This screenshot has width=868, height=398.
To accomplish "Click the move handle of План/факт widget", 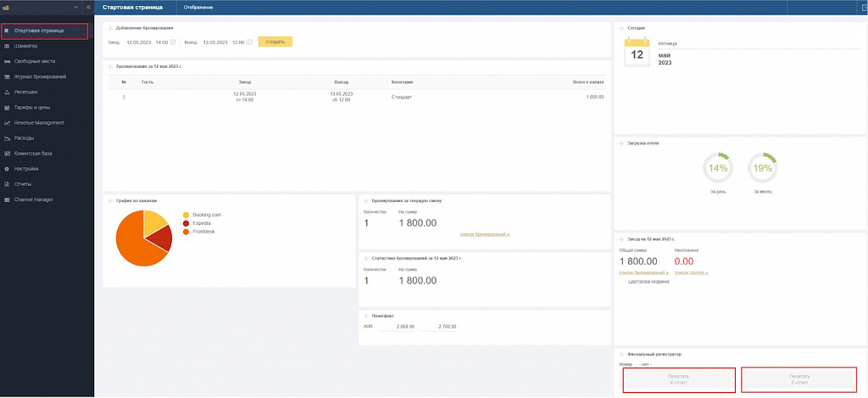I will 366,316.
